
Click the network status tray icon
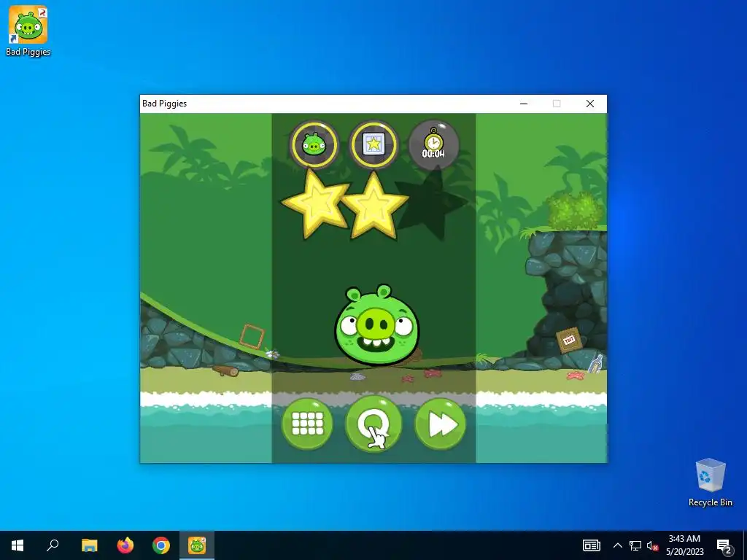pyautogui.click(x=635, y=545)
